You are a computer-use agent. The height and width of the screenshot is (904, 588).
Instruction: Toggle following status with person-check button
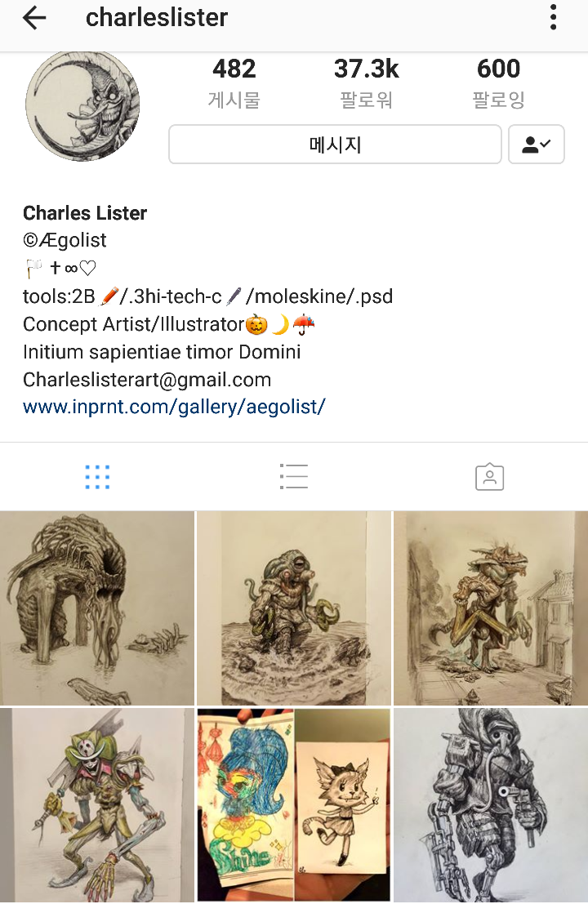pyautogui.click(x=536, y=144)
